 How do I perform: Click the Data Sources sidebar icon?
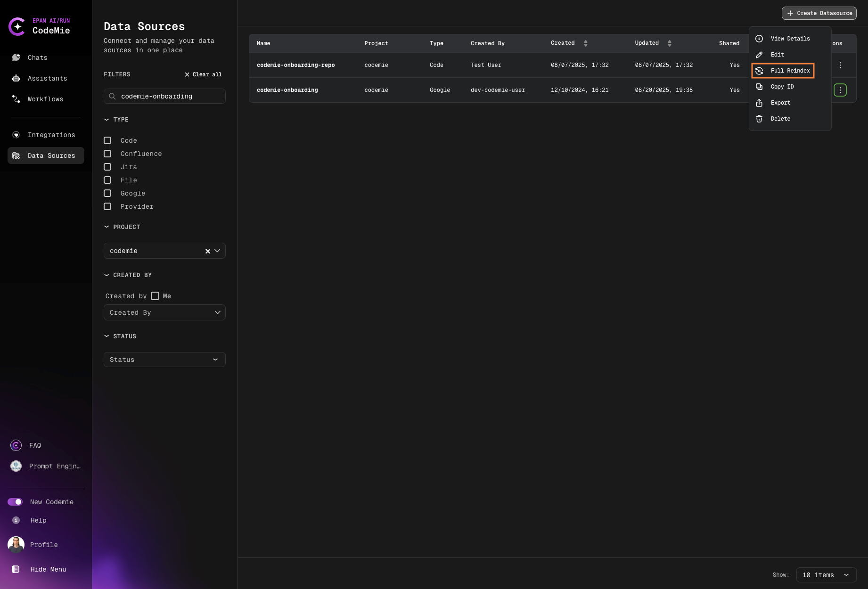pyautogui.click(x=16, y=155)
